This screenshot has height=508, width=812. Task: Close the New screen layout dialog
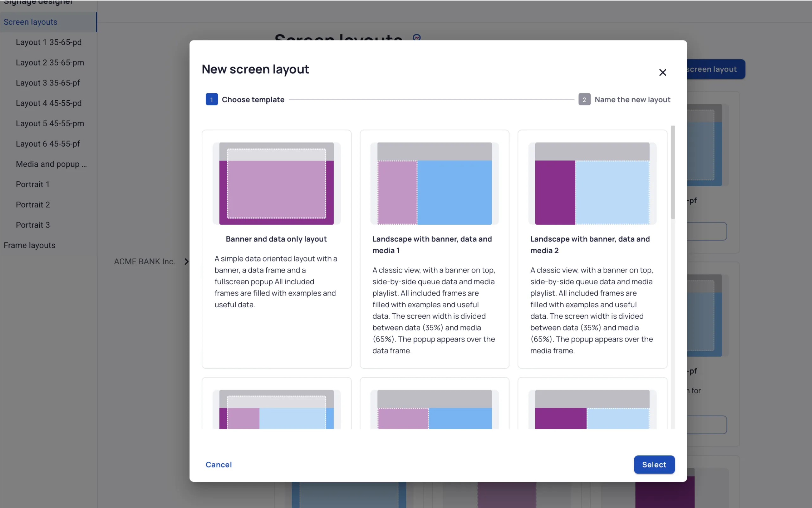(x=663, y=72)
